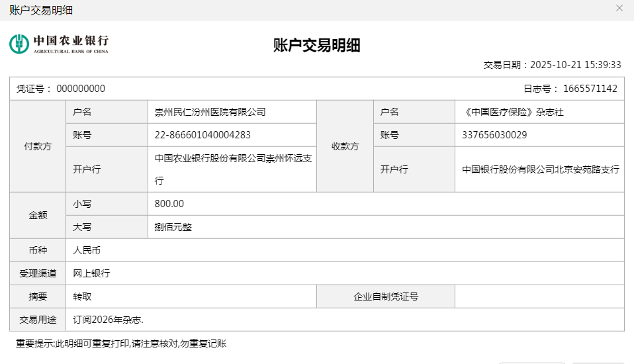Click payee bank 中国银行股份有限公司北京安苑路支行
Viewport: 634px width, 364px height.
pyautogui.click(x=540, y=169)
